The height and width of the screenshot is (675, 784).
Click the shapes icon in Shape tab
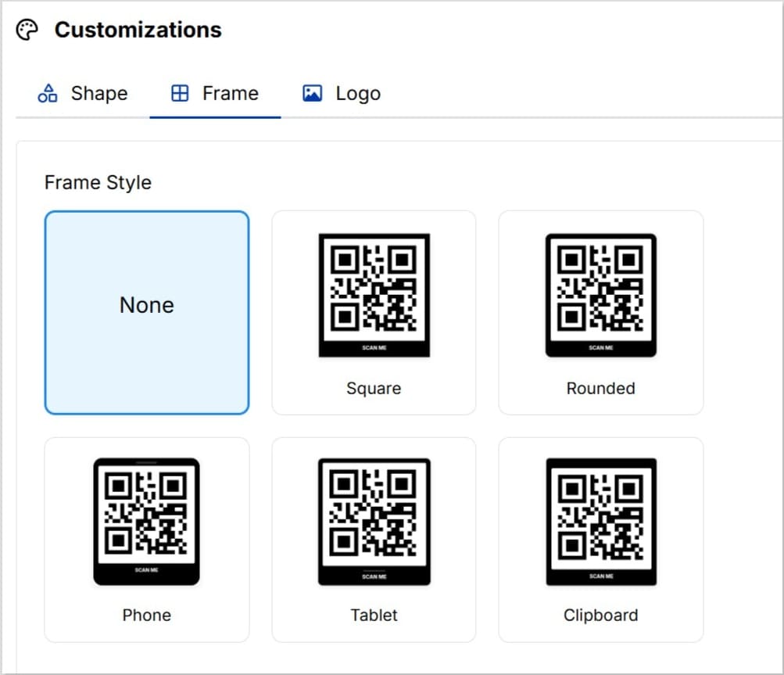[x=48, y=94]
